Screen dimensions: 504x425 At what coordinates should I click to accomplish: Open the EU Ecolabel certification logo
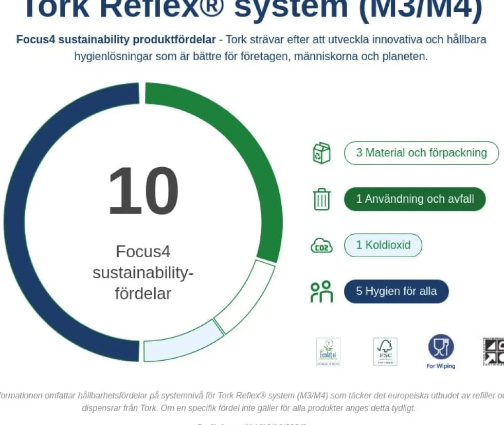coord(328,352)
